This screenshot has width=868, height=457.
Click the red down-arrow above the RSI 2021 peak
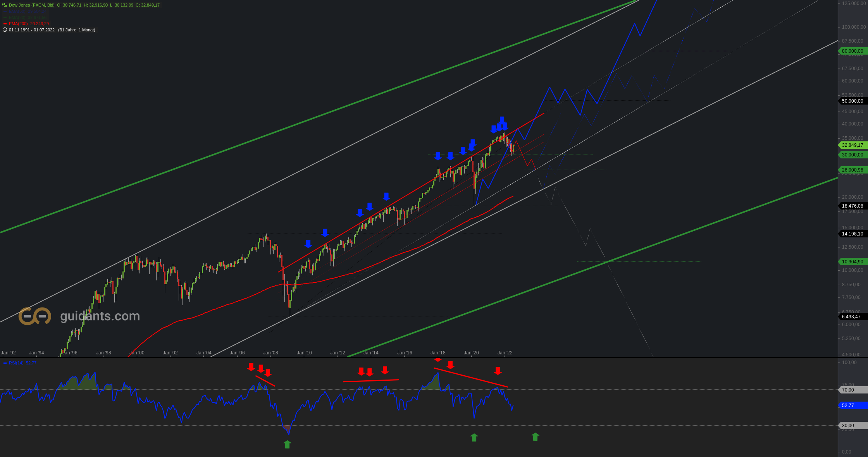498,371
